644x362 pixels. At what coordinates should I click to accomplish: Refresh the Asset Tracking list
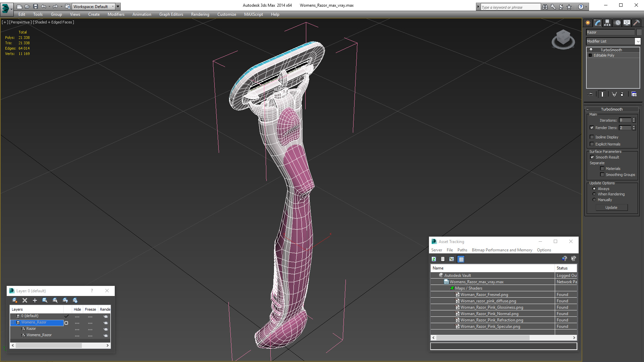point(434,259)
